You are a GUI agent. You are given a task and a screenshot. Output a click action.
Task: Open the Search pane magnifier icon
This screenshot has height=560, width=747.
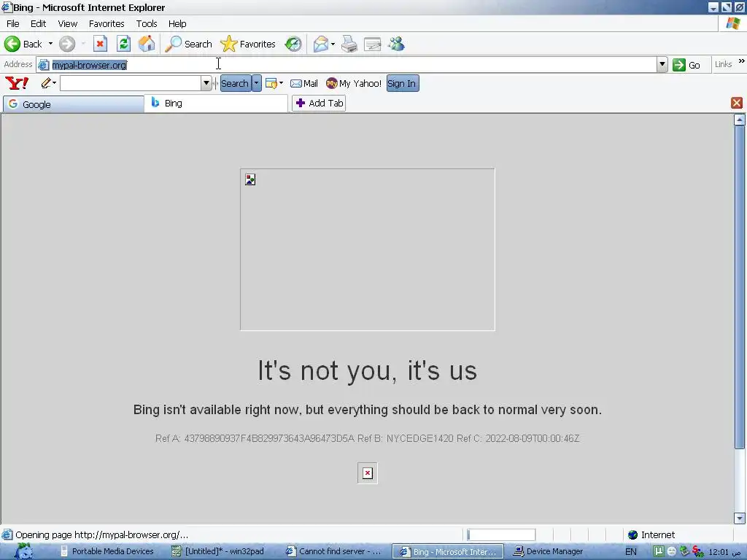coord(174,44)
